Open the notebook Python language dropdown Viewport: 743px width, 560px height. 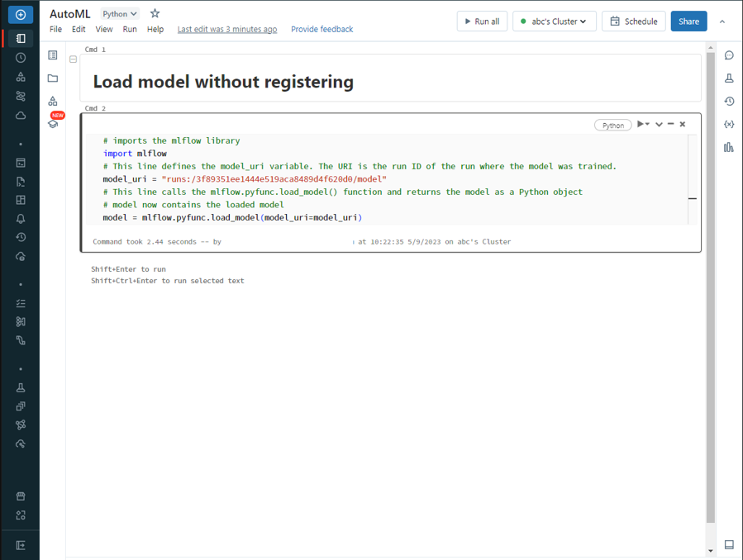[x=120, y=14]
